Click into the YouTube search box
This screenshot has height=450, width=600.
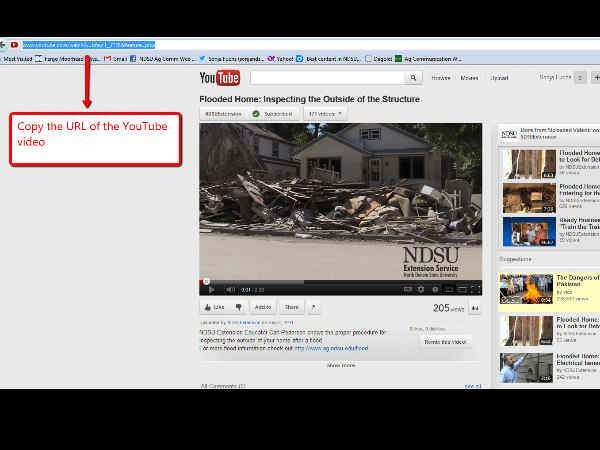[328, 78]
